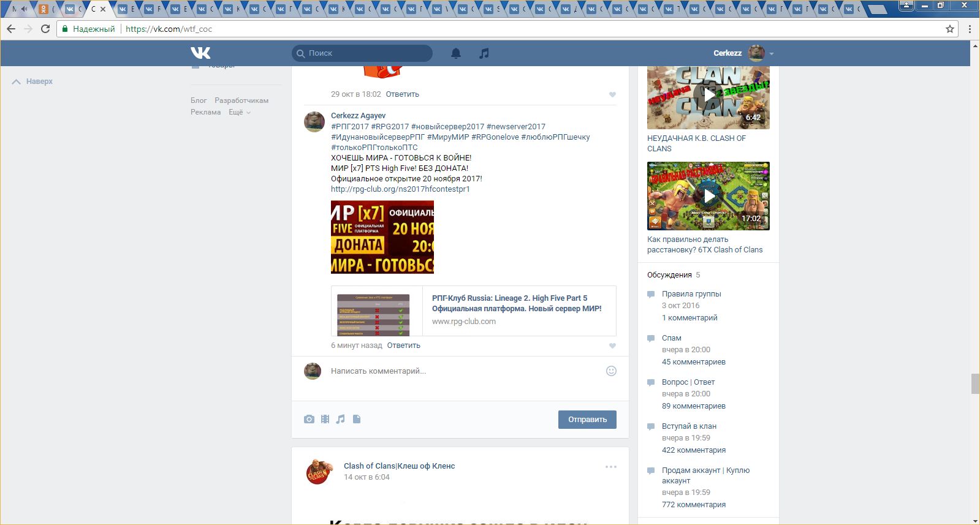Open the Правила группы discussion

click(x=691, y=294)
